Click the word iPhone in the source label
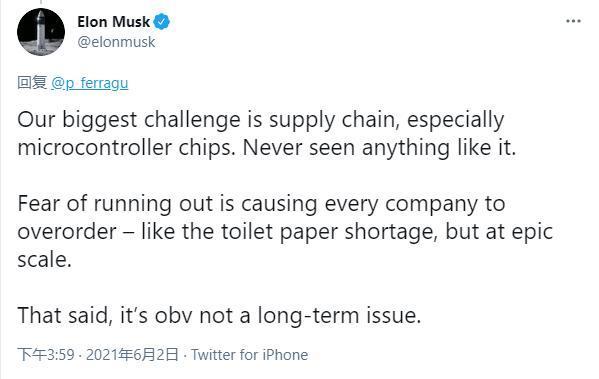 285,355
